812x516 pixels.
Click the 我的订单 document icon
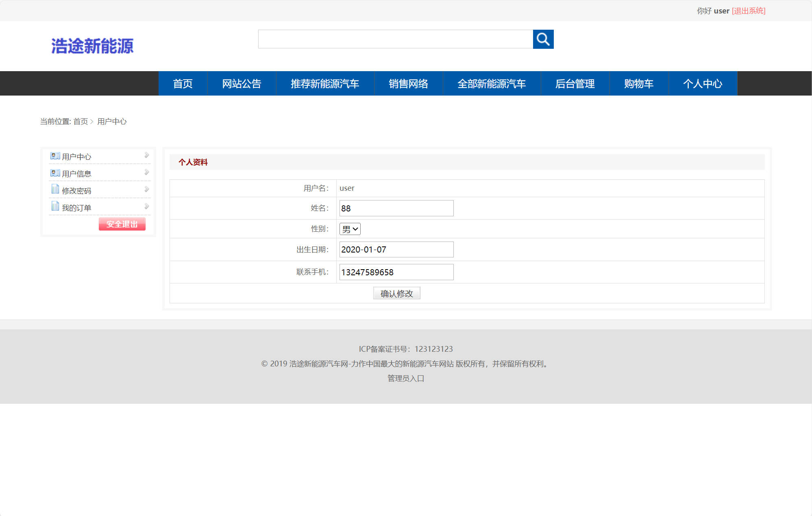click(x=55, y=207)
